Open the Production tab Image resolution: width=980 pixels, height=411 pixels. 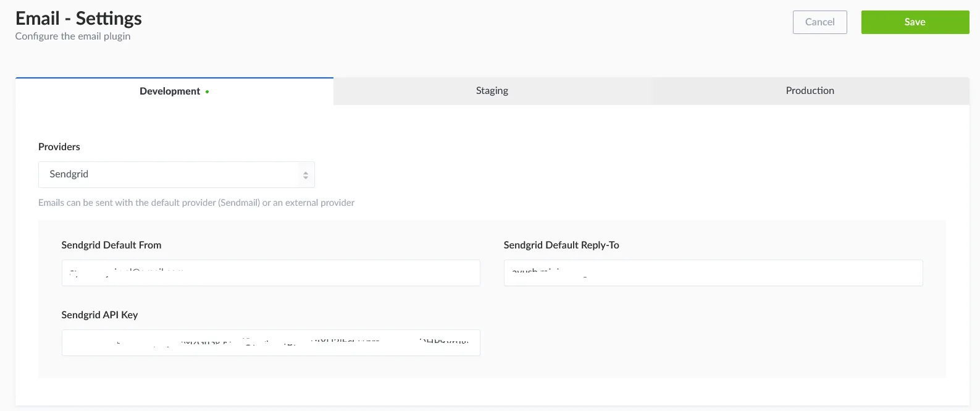[x=810, y=91]
